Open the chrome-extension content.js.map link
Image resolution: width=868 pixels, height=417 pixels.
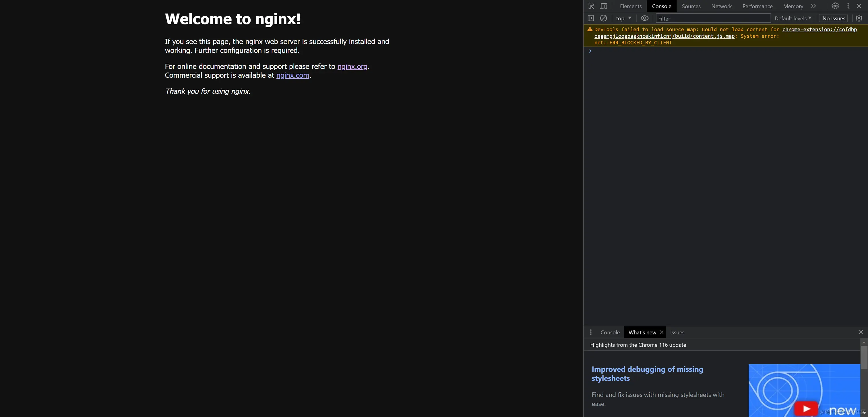point(664,36)
